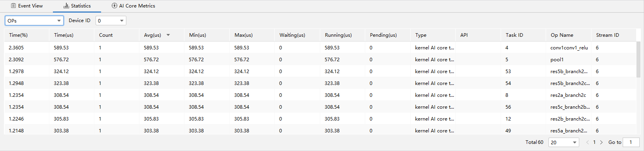Open the 20 per page dropdown
Viewport: 644px width, 151px height.
tap(564, 142)
